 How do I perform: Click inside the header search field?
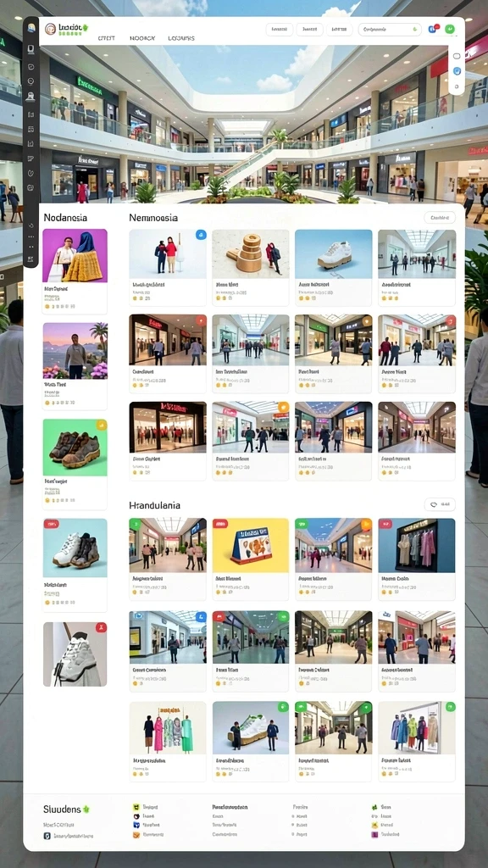tap(390, 30)
